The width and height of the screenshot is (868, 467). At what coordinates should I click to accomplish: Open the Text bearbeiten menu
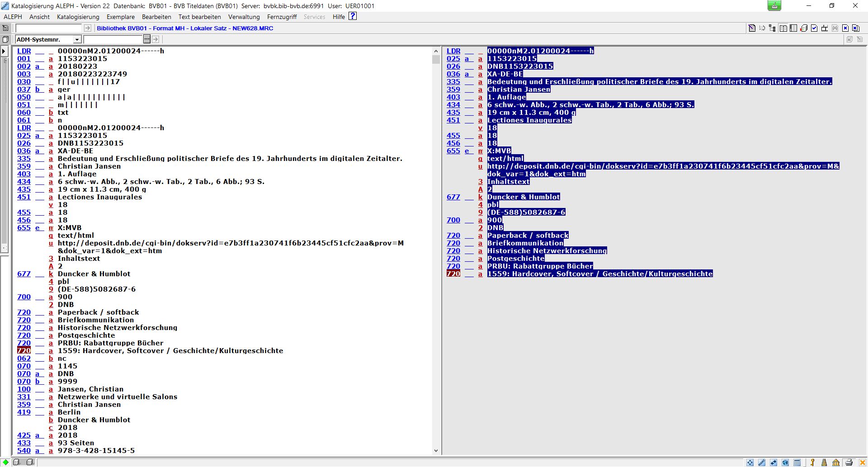(x=199, y=17)
